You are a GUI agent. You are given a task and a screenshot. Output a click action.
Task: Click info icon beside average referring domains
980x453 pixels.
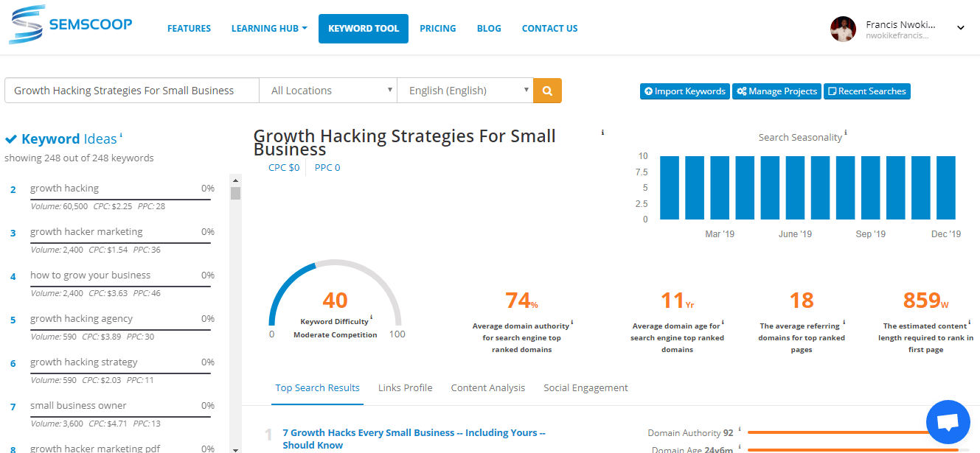tap(844, 322)
